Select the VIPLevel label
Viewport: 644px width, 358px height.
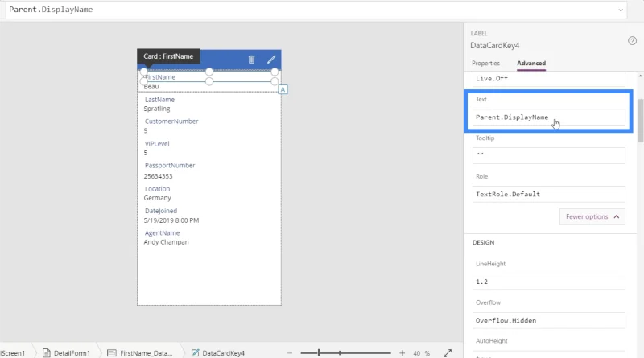coord(157,144)
